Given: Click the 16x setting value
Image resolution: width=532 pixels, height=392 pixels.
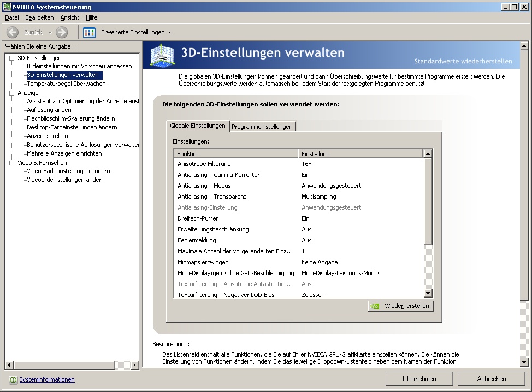Looking at the screenshot, I should coord(307,164).
